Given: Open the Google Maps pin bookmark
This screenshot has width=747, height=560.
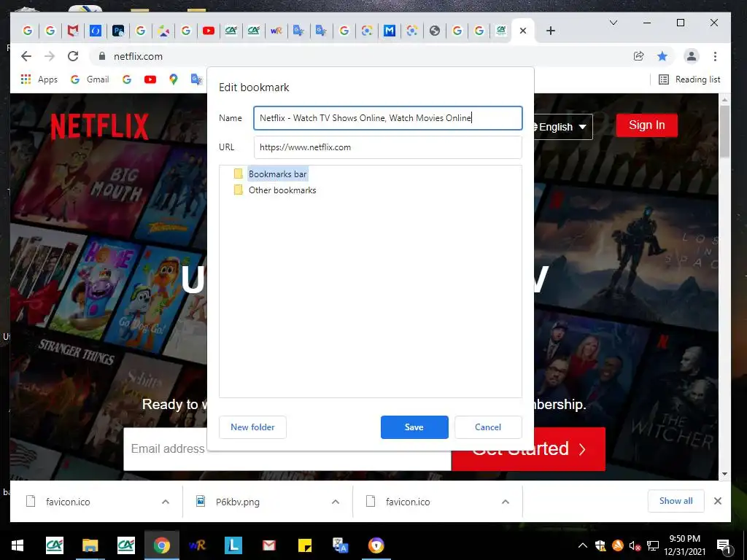Looking at the screenshot, I should pos(174,79).
